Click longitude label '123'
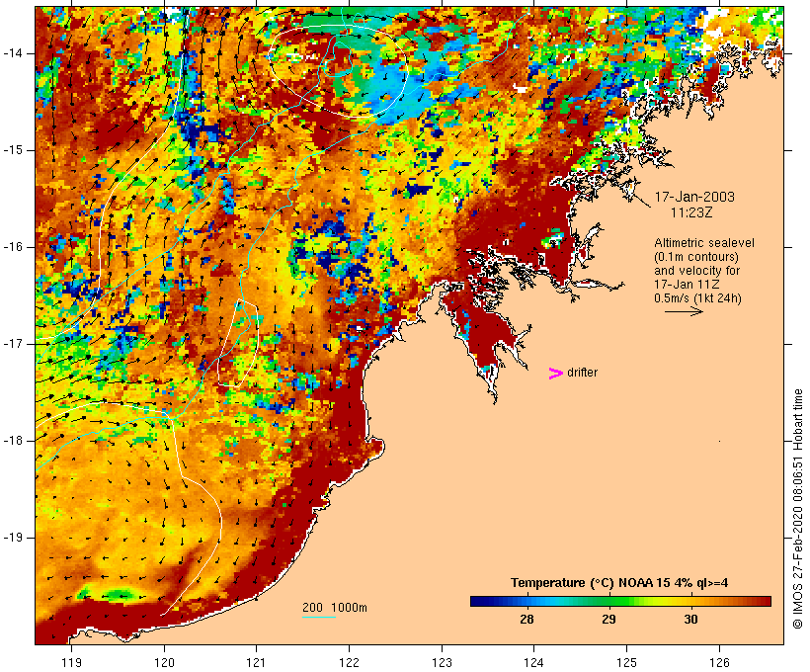The image size is (810, 672). pos(442,662)
